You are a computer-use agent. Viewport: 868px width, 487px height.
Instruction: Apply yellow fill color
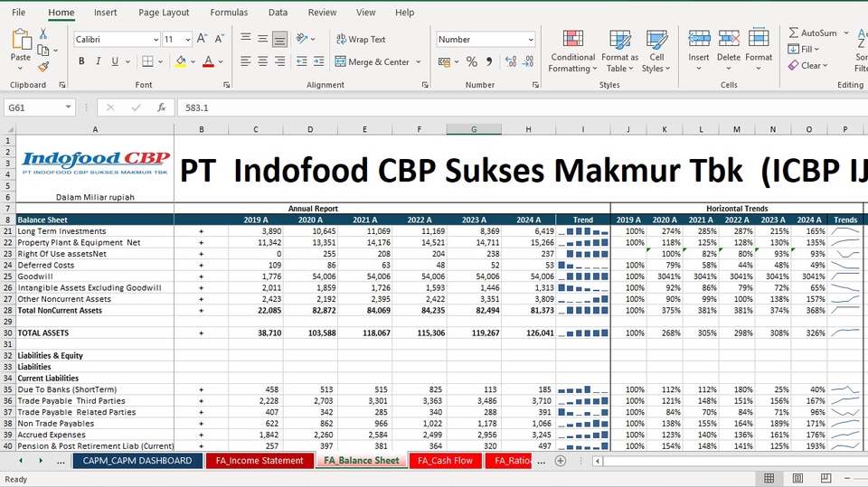point(181,61)
